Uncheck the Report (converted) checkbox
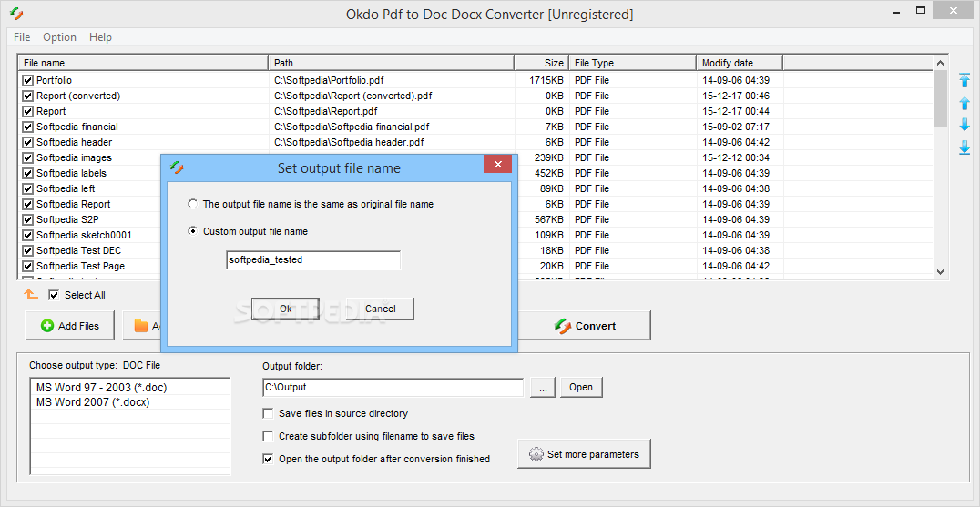Viewport: 980px width, 507px height. pos(27,96)
